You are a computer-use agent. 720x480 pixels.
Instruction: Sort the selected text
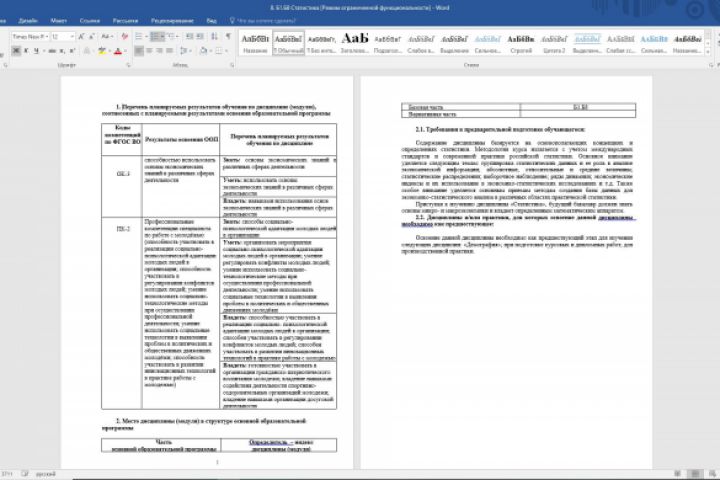(214, 36)
